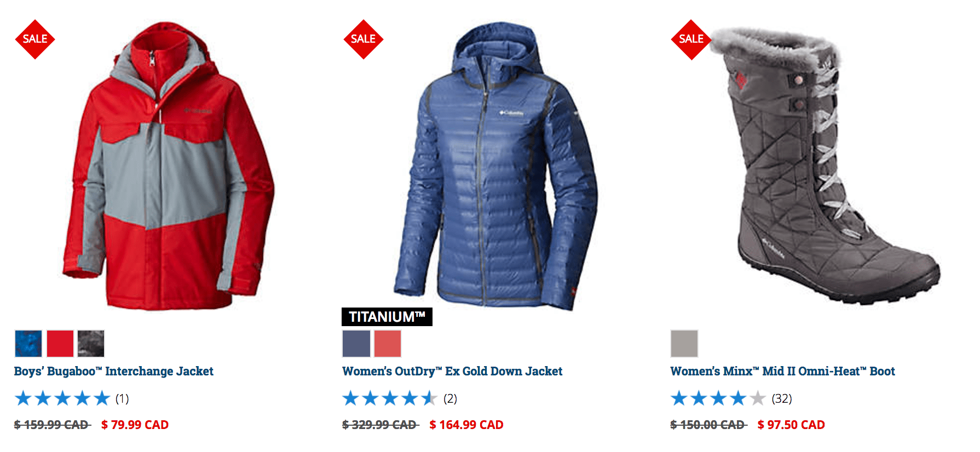
Task: Select the black camo swatch for Bugaboo jacket
Action: 91,344
